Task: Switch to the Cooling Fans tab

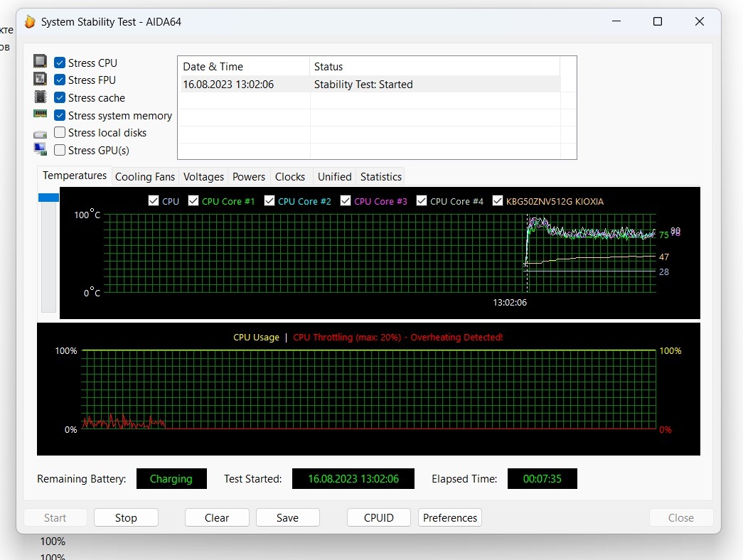Action: pos(144,176)
